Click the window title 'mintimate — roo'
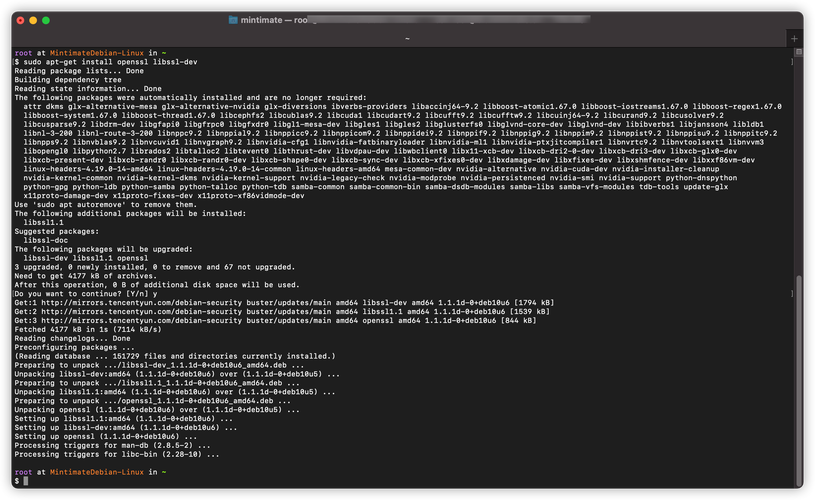The height and width of the screenshot is (500, 815). click(x=274, y=20)
